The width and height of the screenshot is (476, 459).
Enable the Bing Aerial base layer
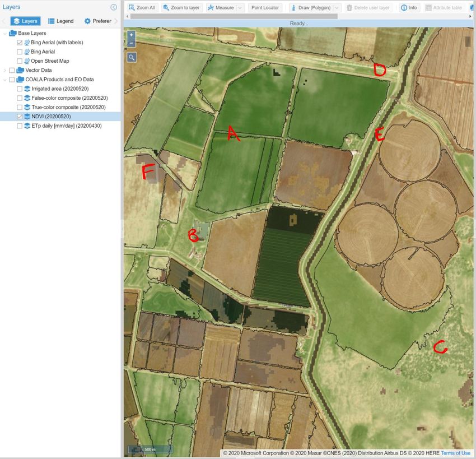click(x=20, y=52)
